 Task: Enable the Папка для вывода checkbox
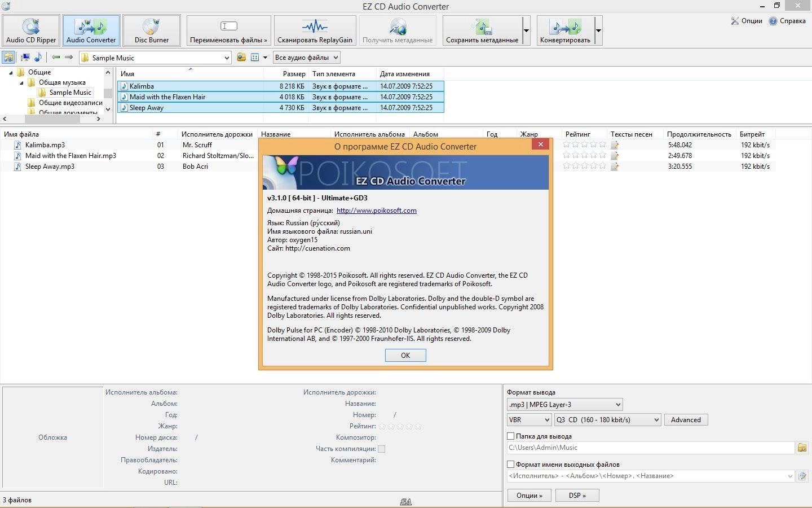pyautogui.click(x=511, y=436)
